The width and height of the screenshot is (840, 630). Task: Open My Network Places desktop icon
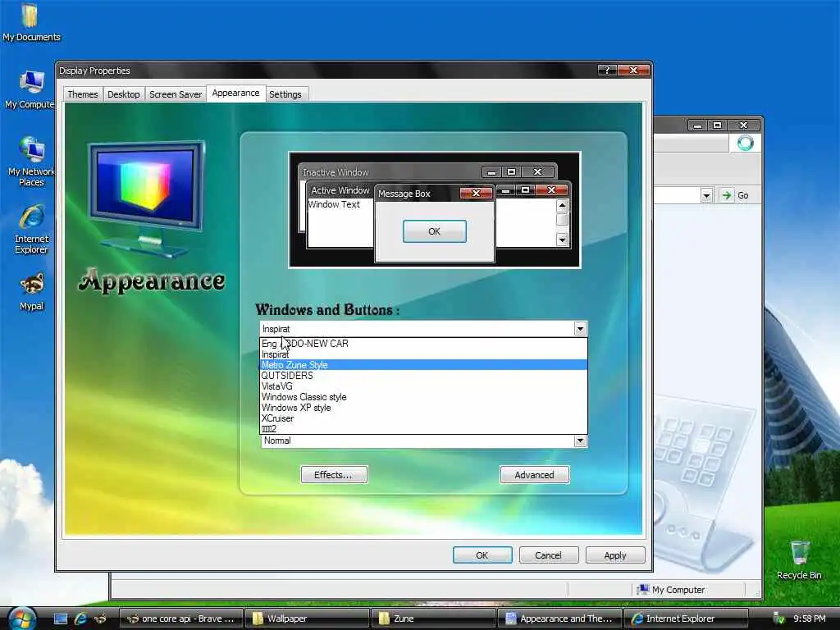[x=31, y=161]
